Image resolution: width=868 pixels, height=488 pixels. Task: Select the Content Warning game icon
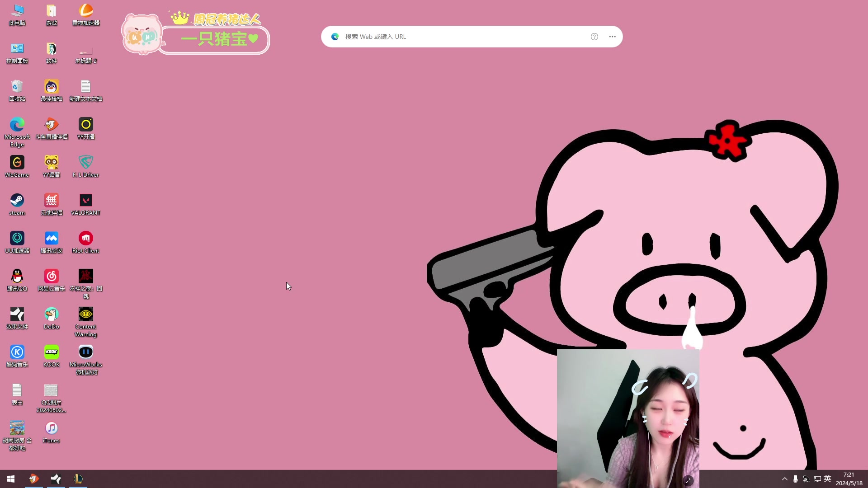(85, 314)
